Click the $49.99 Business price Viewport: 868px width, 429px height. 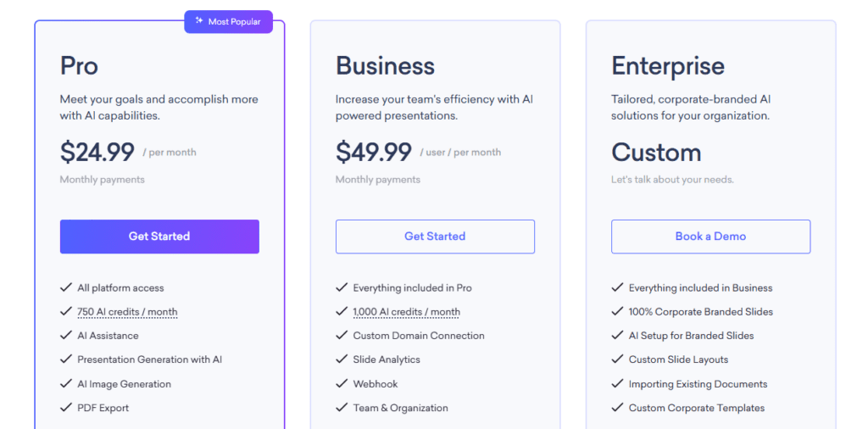coord(374,152)
